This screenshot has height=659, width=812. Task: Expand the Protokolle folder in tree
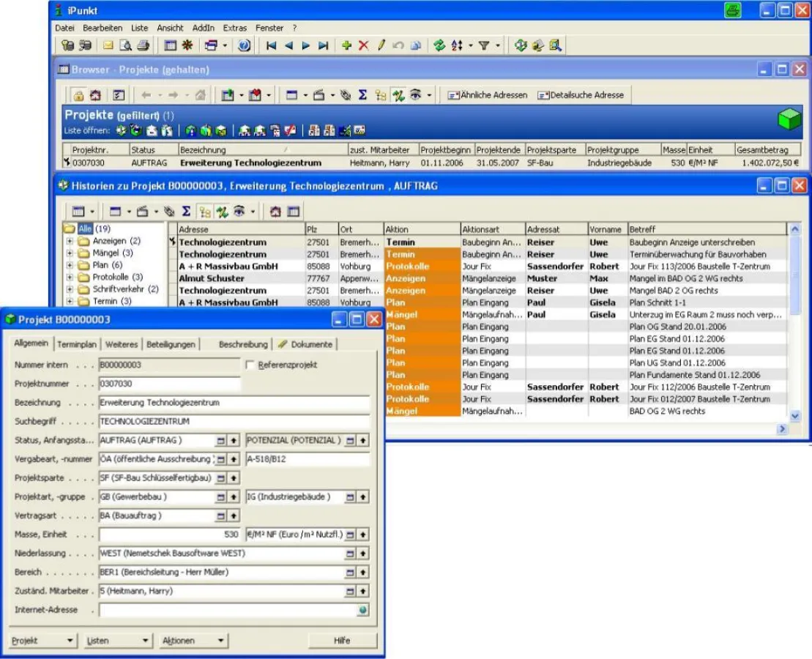70,278
